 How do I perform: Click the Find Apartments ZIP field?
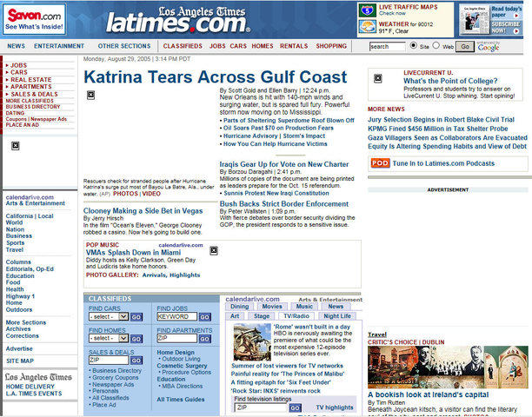[x=176, y=338]
